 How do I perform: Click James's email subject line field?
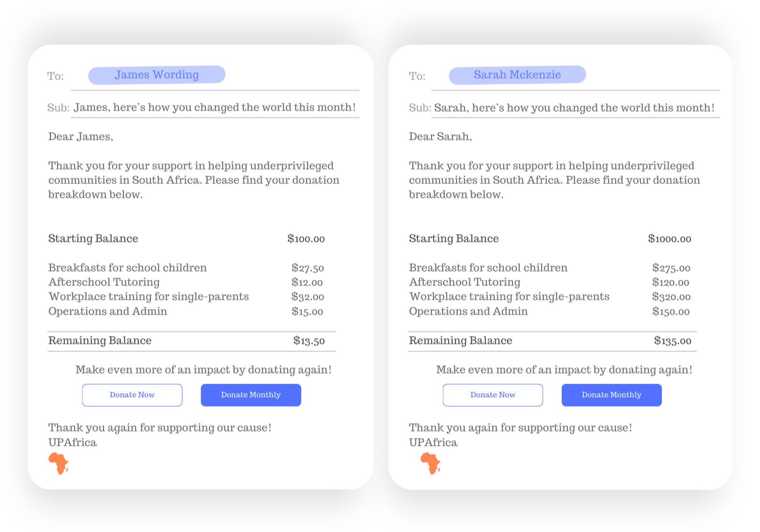click(215, 107)
